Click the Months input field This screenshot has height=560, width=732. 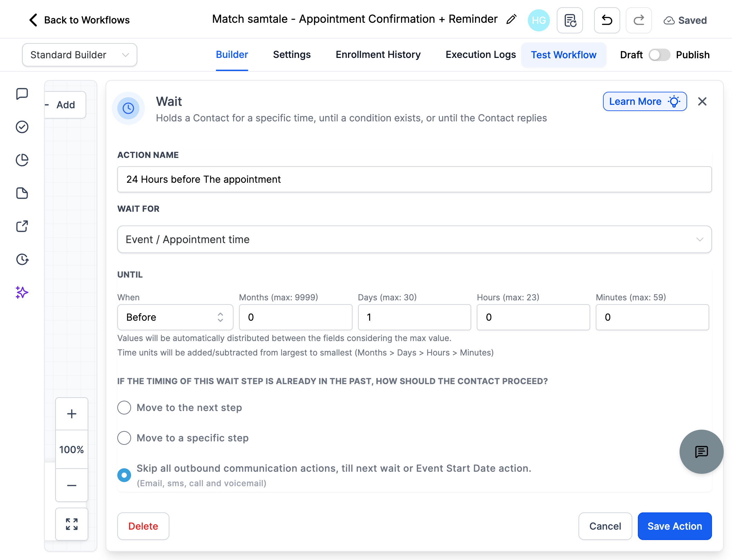(296, 317)
